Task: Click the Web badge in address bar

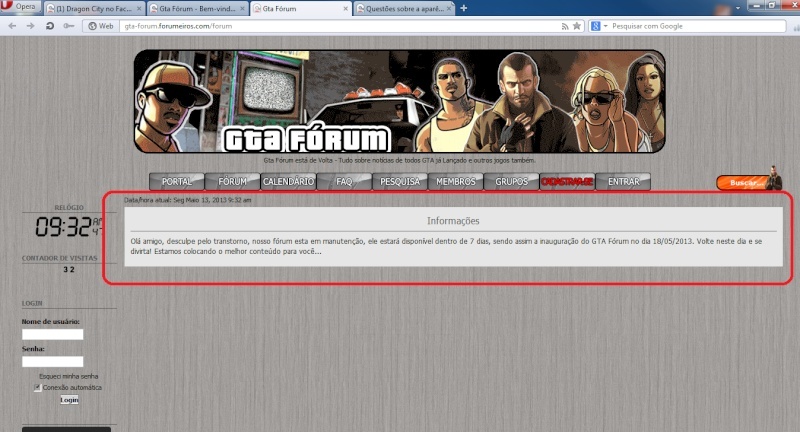Action: click(x=101, y=26)
